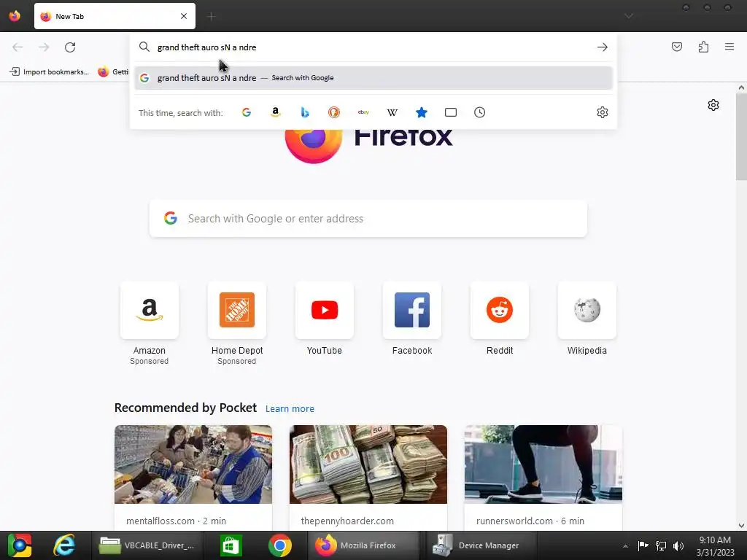Click scrollbar up arrow

(x=741, y=87)
